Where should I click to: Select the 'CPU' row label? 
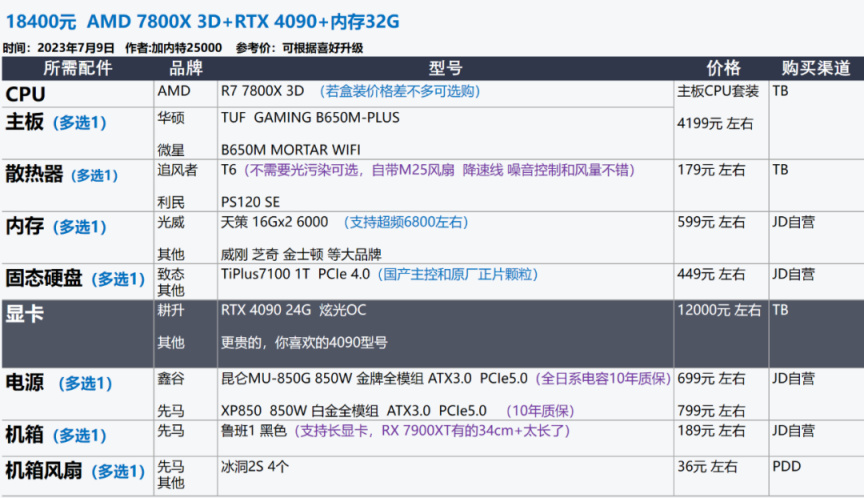pyautogui.click(x=25, y=94)
